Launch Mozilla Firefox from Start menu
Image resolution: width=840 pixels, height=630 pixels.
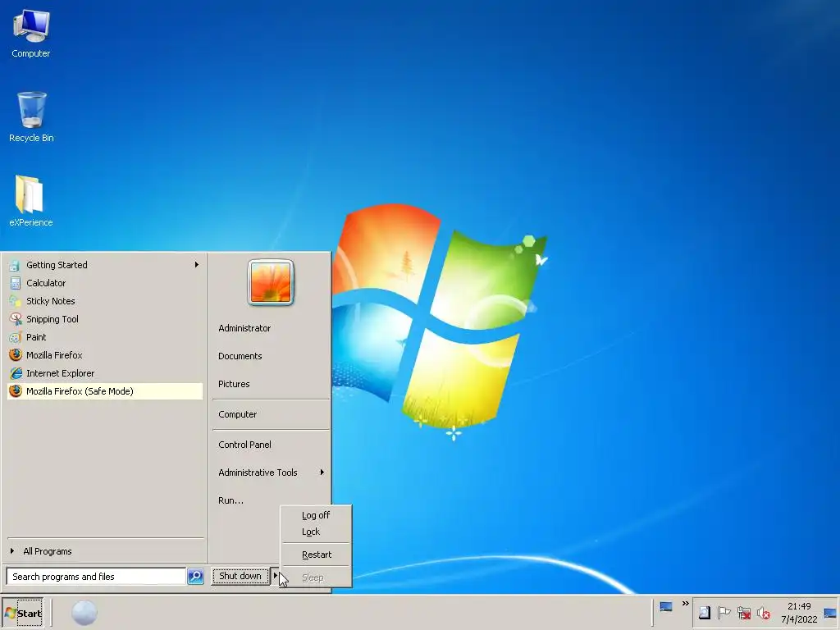coord(104,355)
